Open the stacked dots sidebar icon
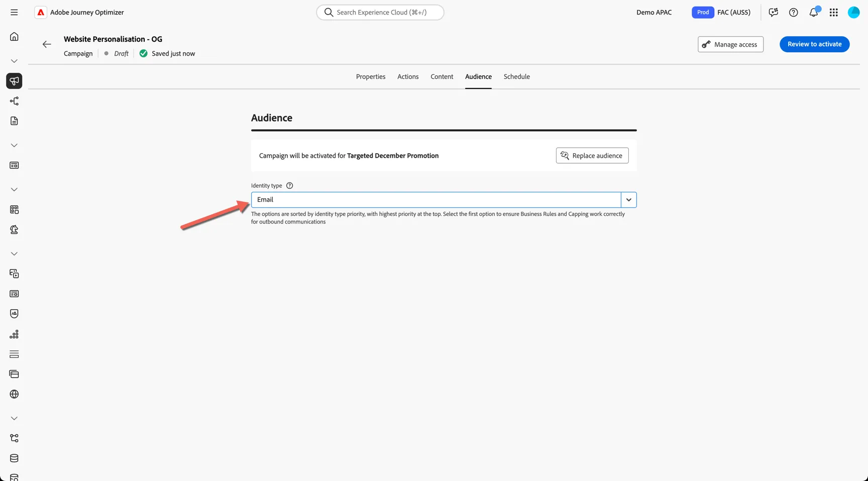868x481 pixels. click(14, 334)
